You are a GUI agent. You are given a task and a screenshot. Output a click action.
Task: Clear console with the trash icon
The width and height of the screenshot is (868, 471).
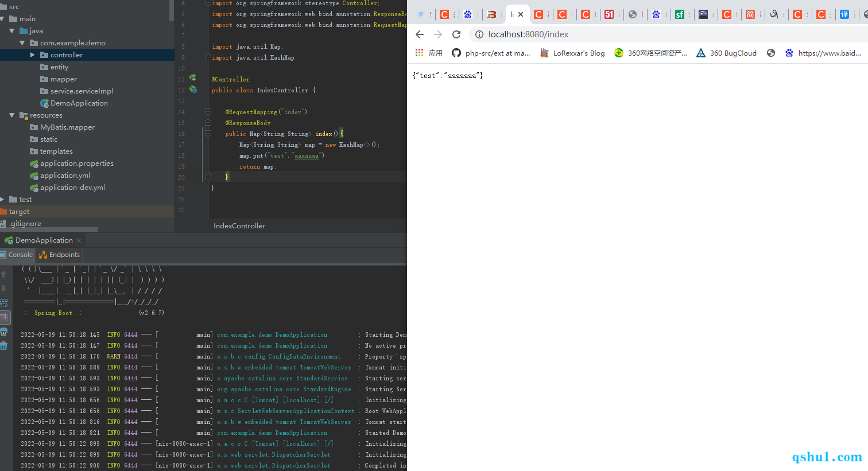(3, 346)
